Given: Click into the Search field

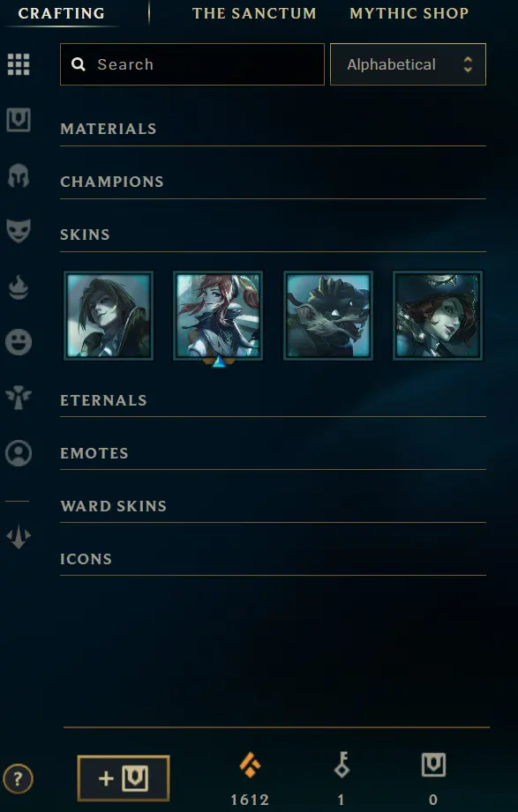Looking at the screenshot, I should 192,64.
